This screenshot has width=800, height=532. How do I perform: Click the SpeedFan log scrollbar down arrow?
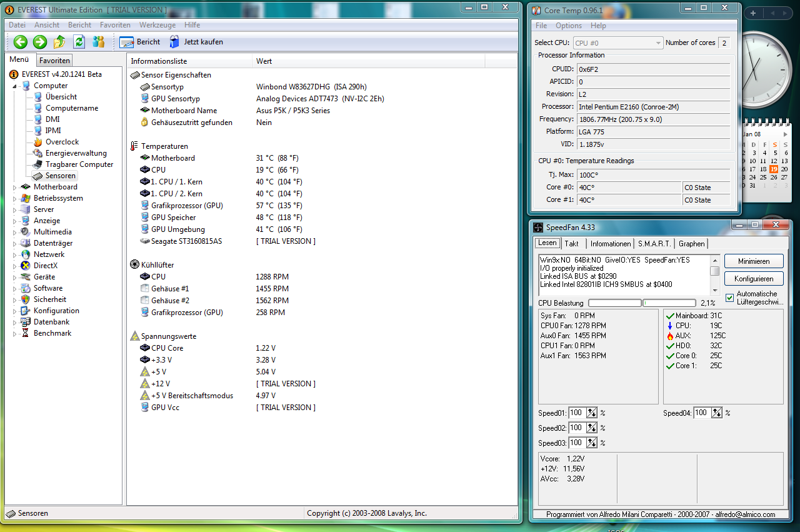(x=715, y=291)
